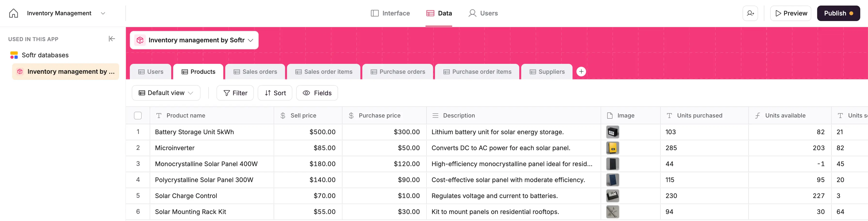The image size is (868, 221).
Task: Open the Sort options
Action: [275, 93]
